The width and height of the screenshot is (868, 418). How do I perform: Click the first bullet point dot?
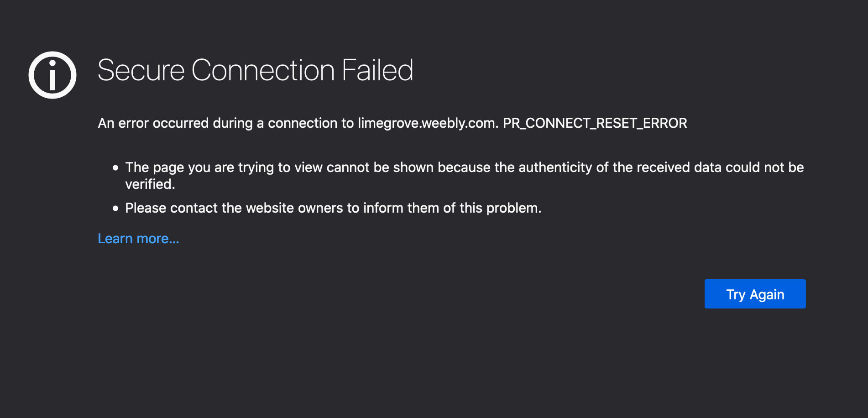(x=115, y=168)
